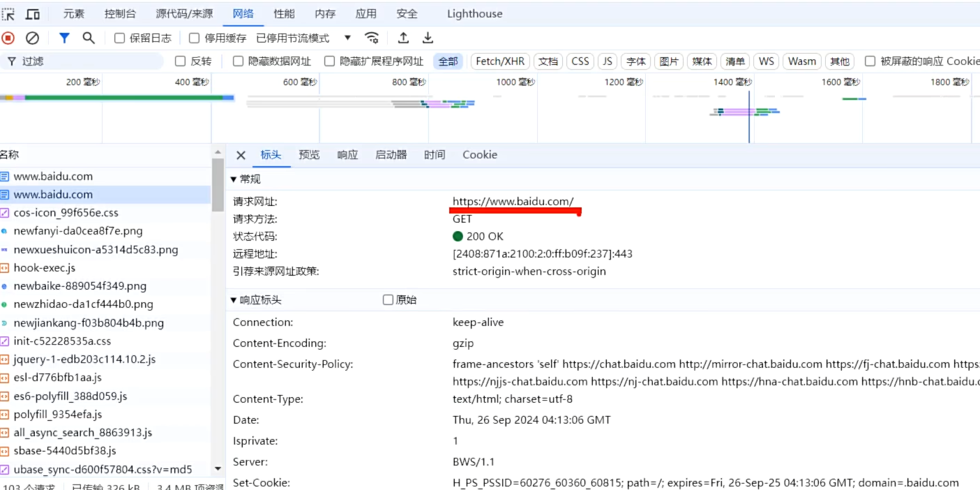This screenshot has height=490, width=980.
Task: Open the 响应 details tab
Action: (x=347, y=155)
